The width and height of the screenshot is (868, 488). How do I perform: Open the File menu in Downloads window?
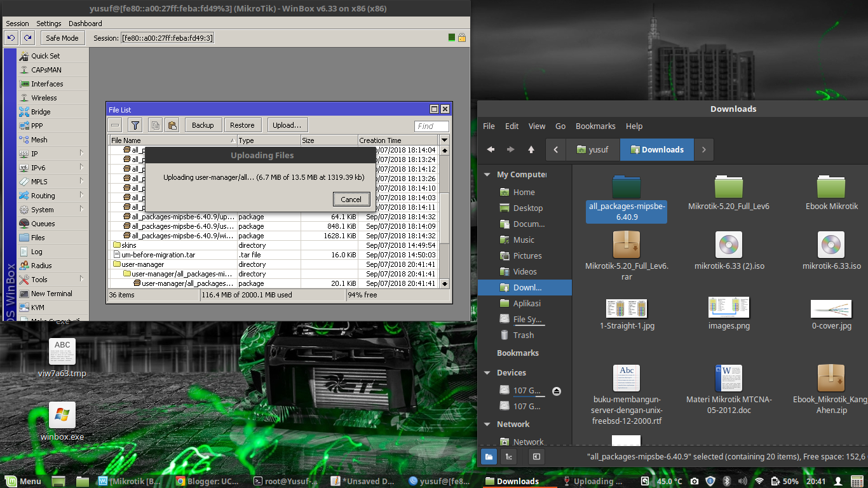pos(489,126)
